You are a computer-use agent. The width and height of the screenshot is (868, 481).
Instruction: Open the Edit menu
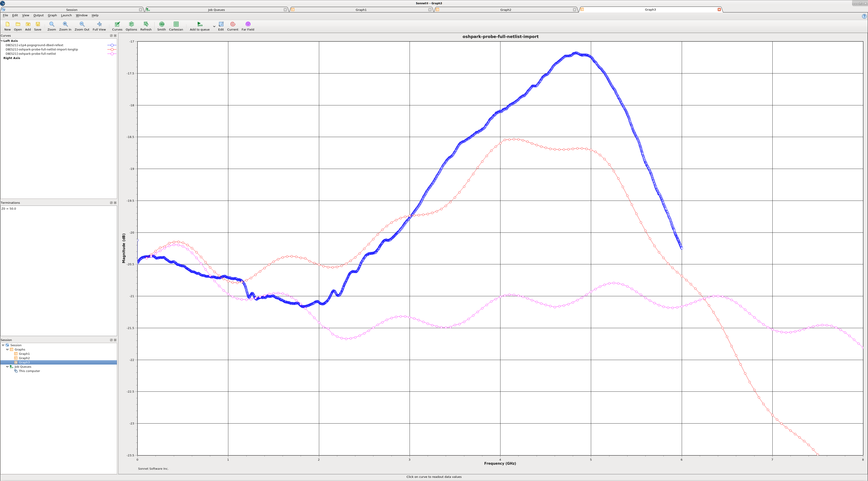(15, 16)
